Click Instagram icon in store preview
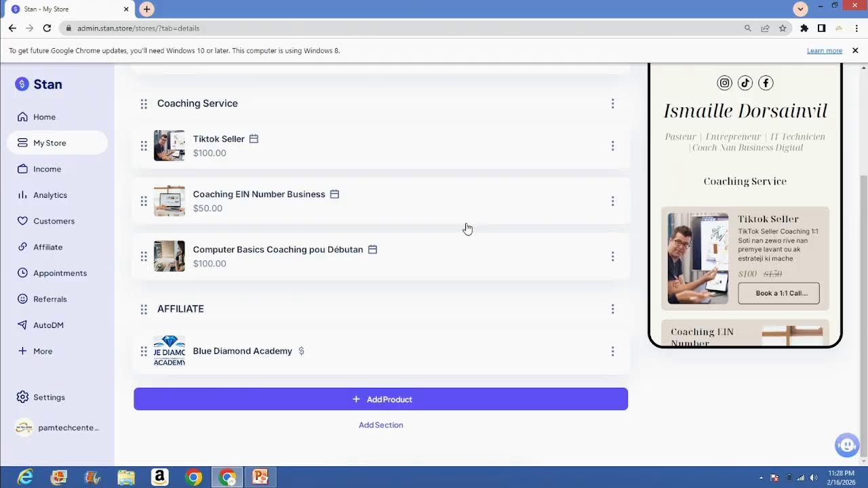 724,83
